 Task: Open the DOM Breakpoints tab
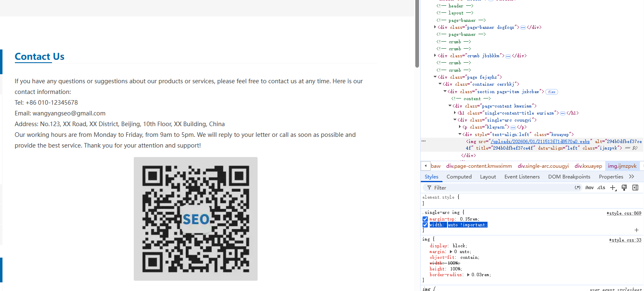coord(569,176)
